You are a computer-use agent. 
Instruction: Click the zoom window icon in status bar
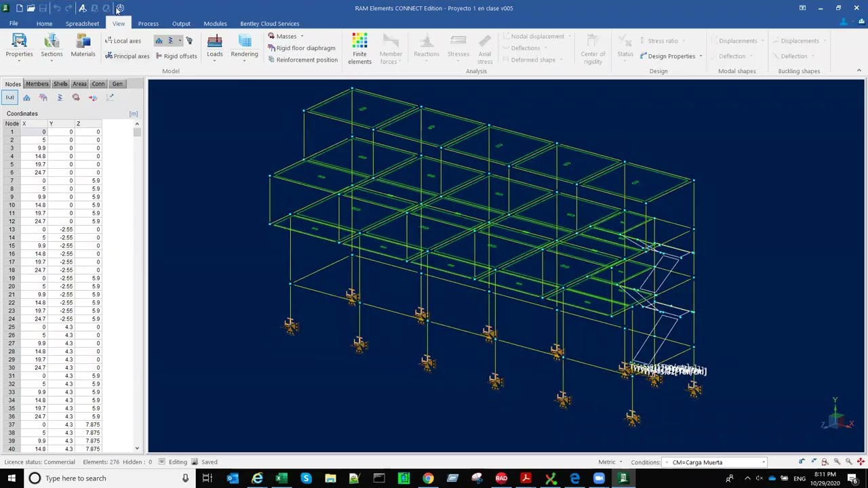[825, 462]
